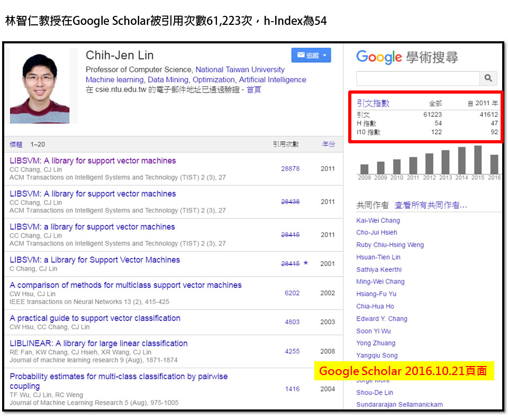This screenshot has height=420, width=508.
Task: Open the LIBSVM paper title cited 28438 times
Action: pos(93,194)
